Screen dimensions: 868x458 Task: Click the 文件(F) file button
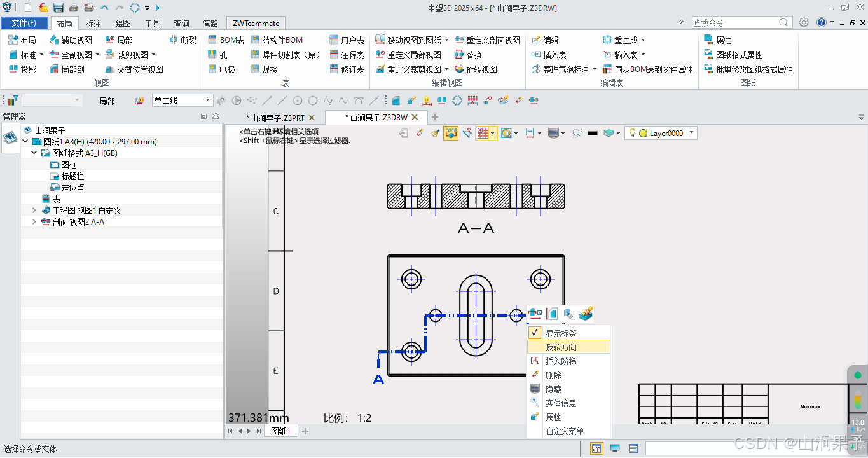24,23
